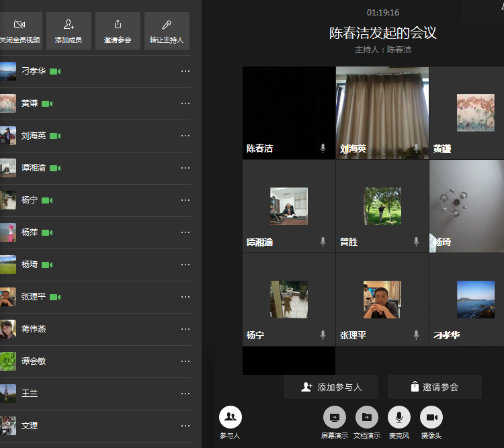Start 屏幕演示 screen sharing
This screenshot has height=448, width=504.
(x=335, y=417)
